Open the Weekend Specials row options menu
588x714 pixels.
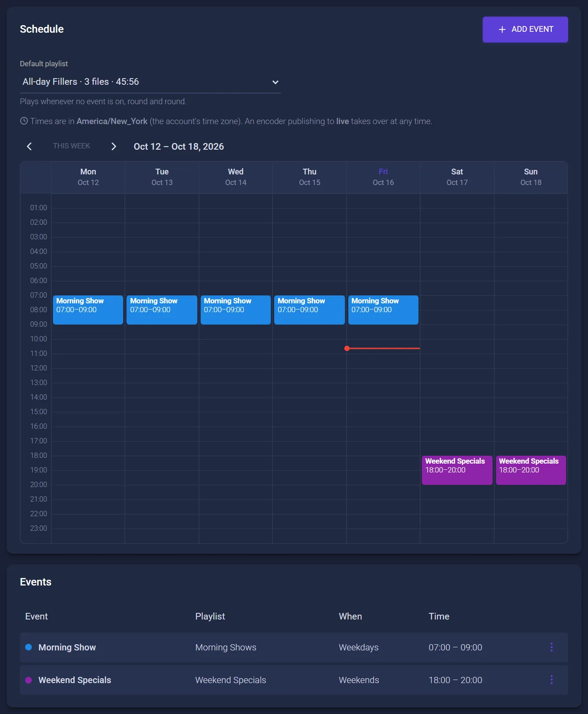pyautogui.click(x=551, y=680)
